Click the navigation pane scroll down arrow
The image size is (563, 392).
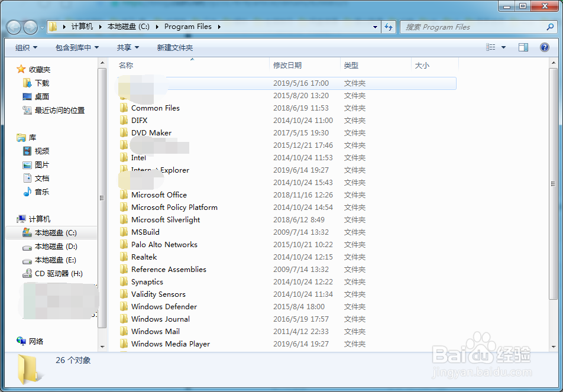tap(102, 346)
